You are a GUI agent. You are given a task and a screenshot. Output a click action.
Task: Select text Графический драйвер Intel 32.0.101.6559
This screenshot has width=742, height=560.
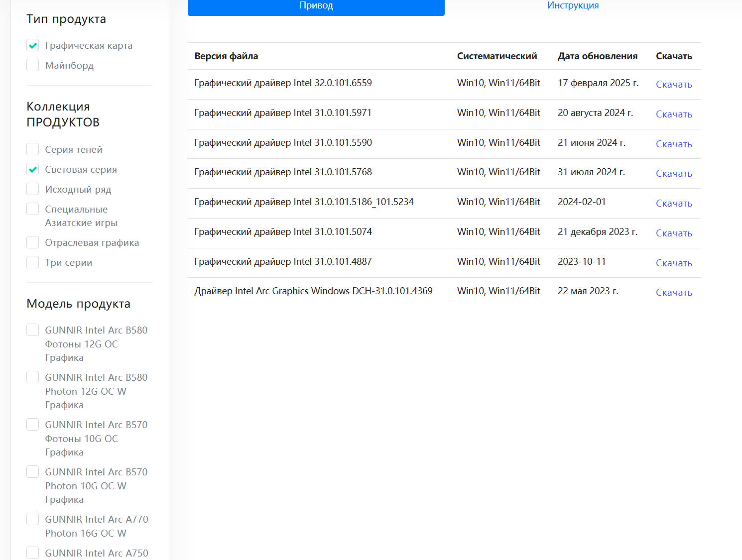click(x=283, y=83)
